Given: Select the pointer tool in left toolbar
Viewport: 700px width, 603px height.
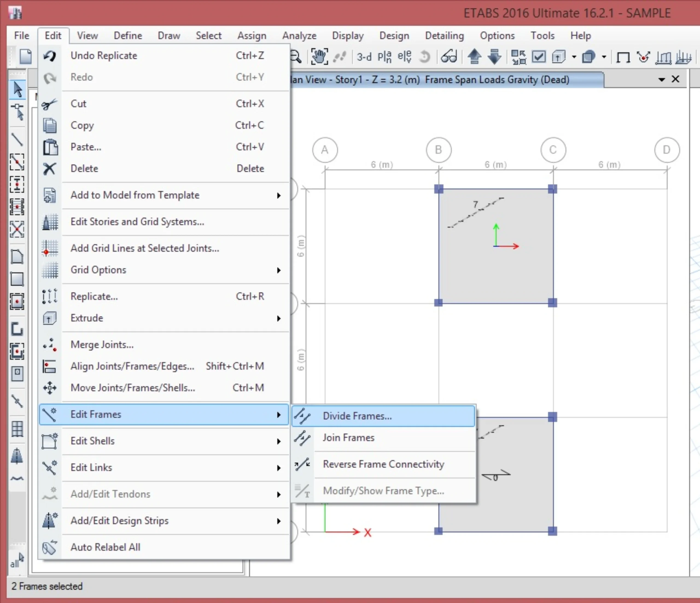Looking at the screenshot, I should click(17, 89).
